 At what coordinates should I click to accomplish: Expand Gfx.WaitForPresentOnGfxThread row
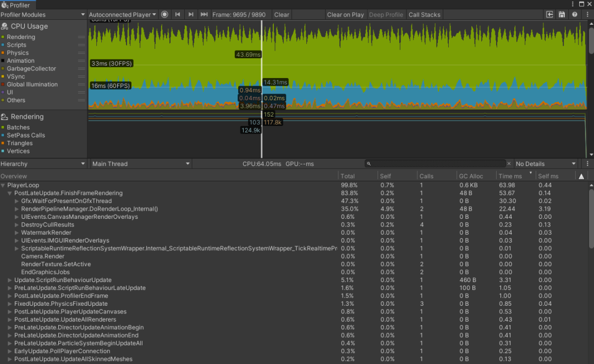(16, 201)
